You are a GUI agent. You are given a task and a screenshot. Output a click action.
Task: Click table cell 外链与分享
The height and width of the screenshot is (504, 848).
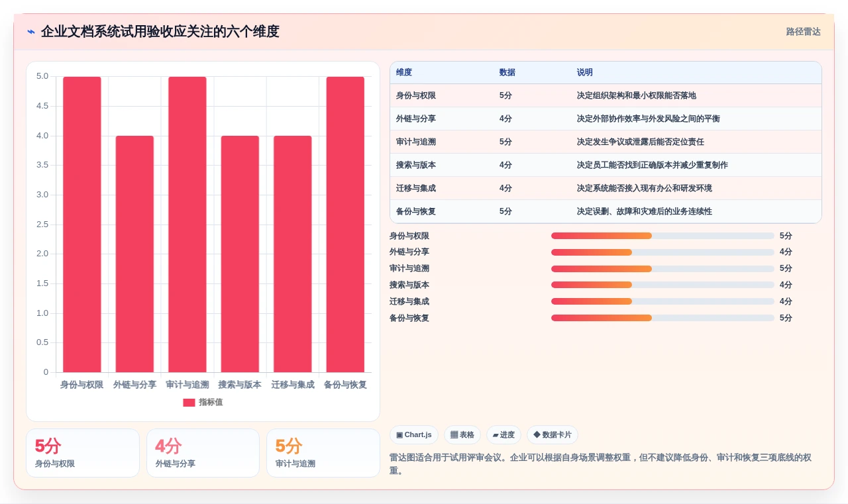tap(416, 119)
